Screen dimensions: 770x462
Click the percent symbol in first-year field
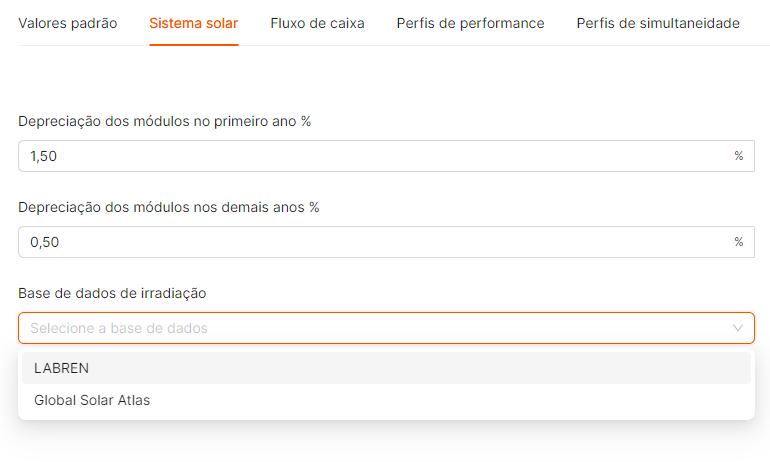tap(739, 156)
